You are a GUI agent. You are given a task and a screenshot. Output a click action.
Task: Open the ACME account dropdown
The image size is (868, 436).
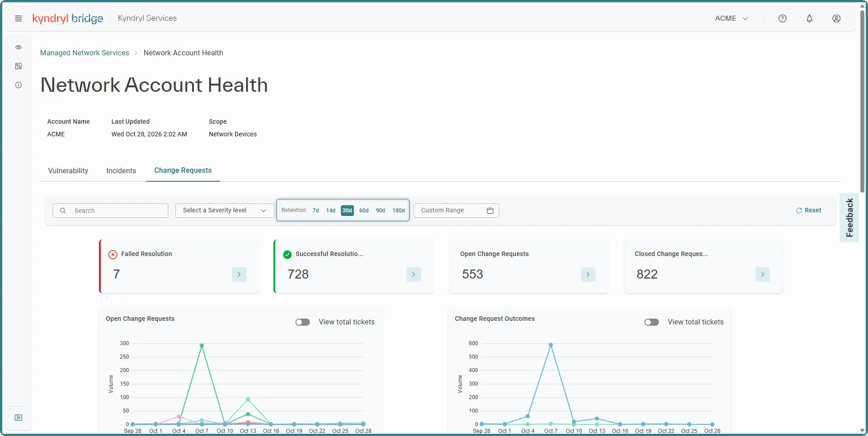pos(732,18)
